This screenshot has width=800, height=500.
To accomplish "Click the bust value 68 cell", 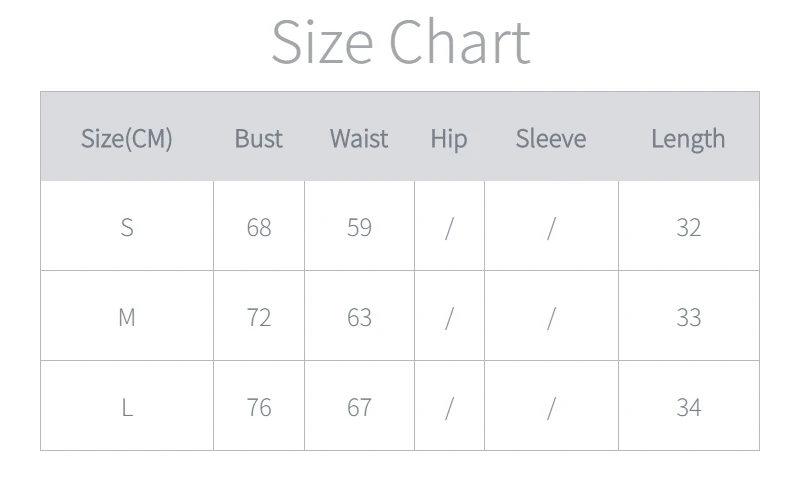I will pos(259,227).
